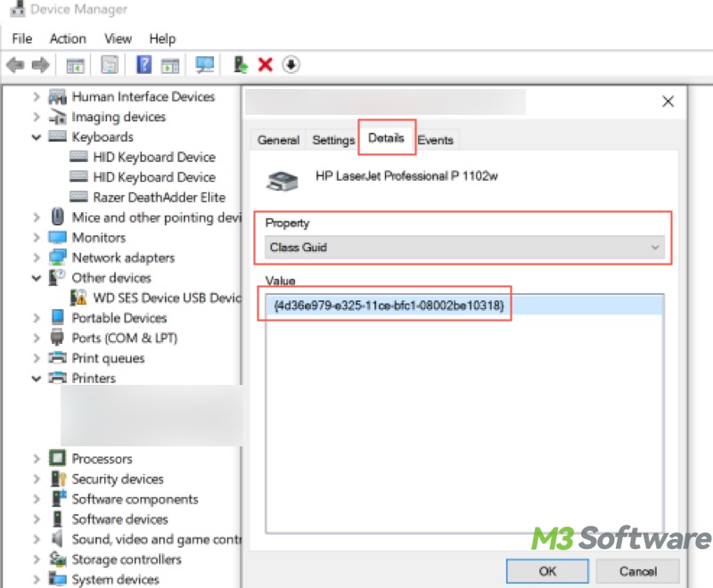Switch to the General tab
The width and height of the screenshot is (713, 588).
click(x=278, y=140)
